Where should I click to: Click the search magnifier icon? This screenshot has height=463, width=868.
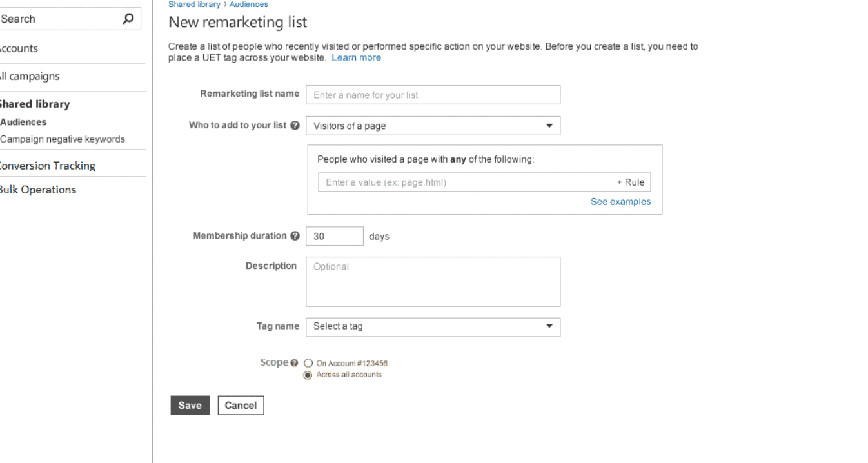(x=128, y=19)
